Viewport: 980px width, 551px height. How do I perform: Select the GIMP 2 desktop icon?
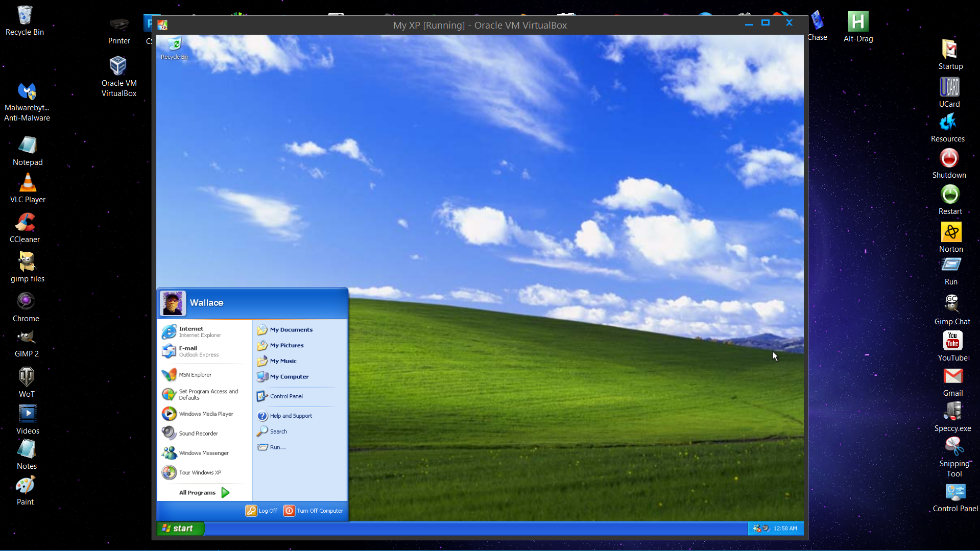click(x=27, y=343)
